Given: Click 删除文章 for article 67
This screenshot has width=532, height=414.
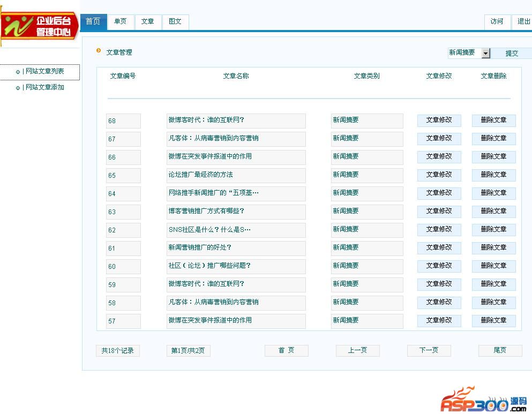Looking at the screenshot, I should [x=493, y=139].
